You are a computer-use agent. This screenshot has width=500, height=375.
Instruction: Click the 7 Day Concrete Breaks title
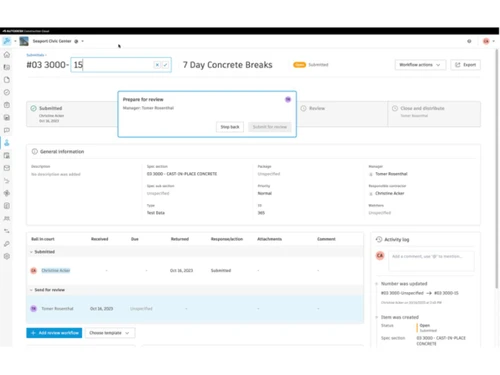[228, 65]
